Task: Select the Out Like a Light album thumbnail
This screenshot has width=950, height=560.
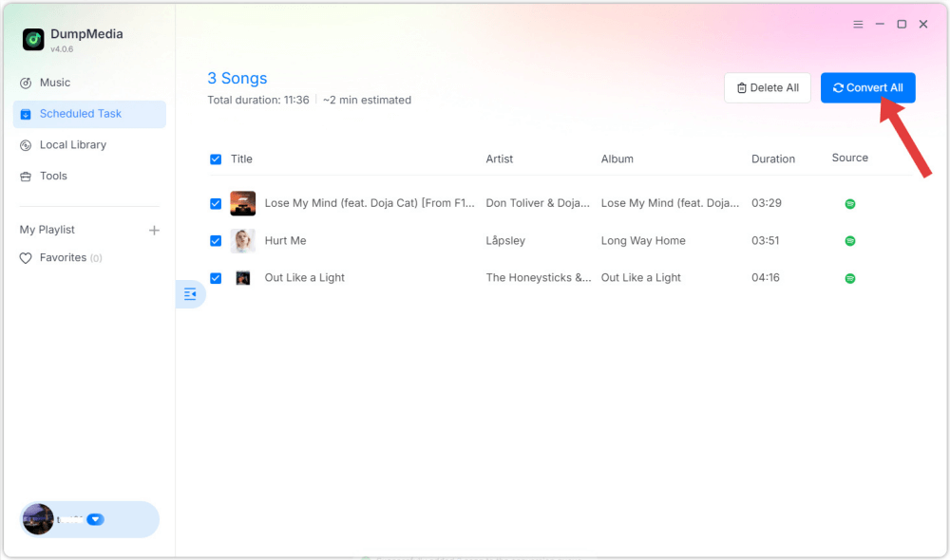Action: click(242, 277)
